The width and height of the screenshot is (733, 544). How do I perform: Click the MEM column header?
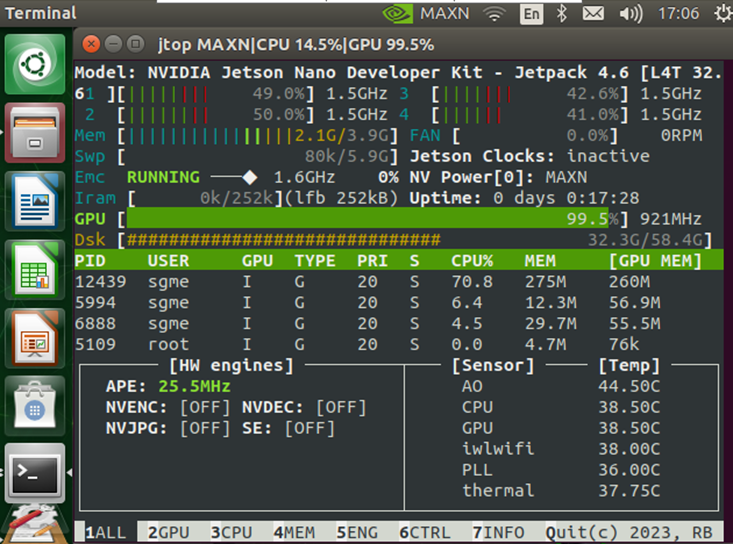[x=540, y=261]
